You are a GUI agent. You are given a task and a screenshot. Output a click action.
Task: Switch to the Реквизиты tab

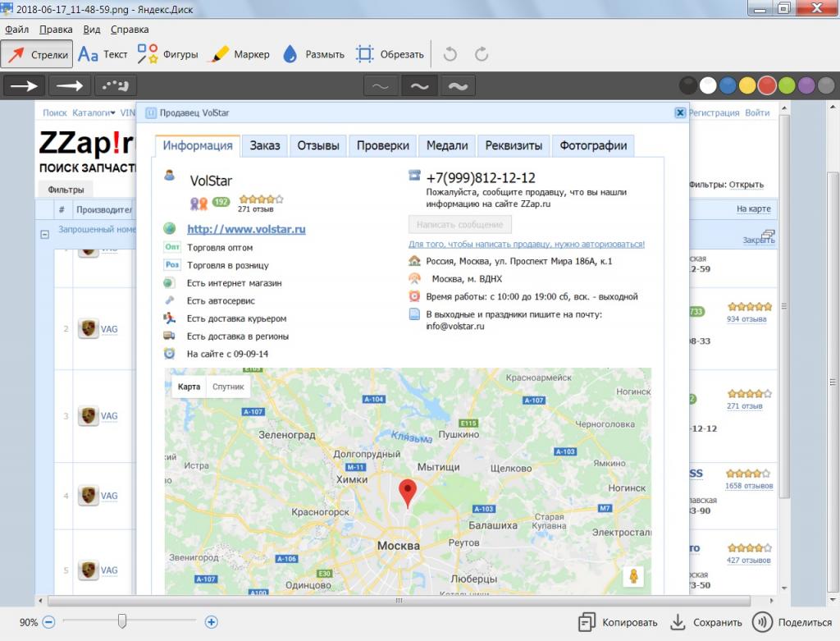514,146
